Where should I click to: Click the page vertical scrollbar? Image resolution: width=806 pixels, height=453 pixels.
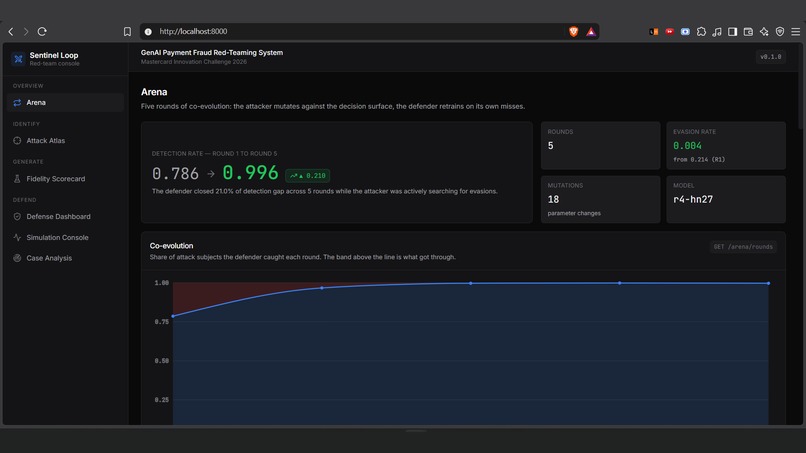click(800, 87)
